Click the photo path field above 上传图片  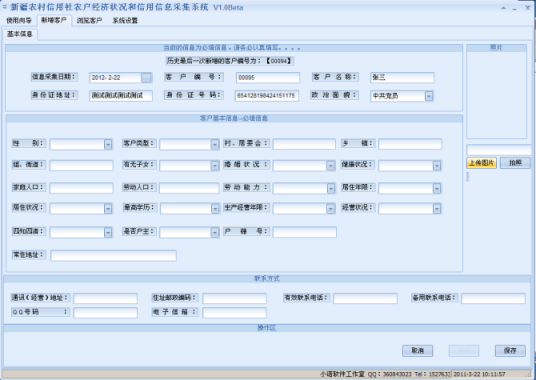click(499, 150)
